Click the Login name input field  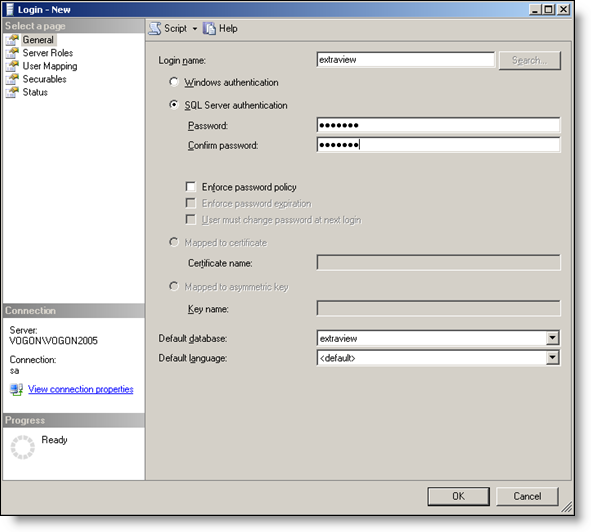[406, 60]
